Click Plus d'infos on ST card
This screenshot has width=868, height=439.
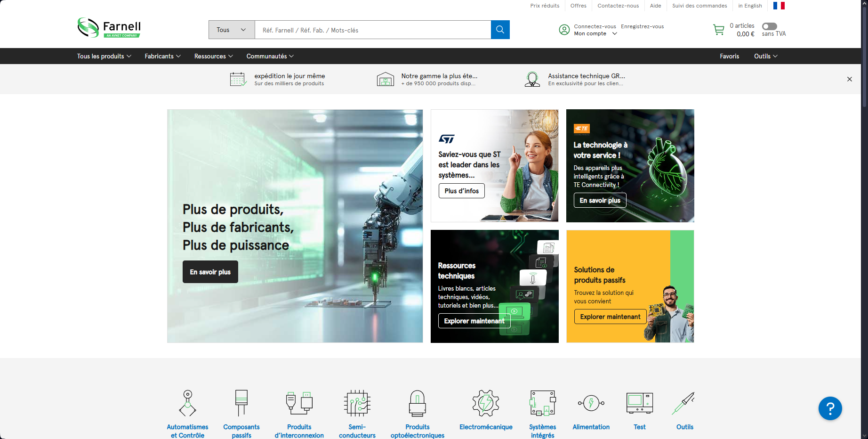point(462,191)
